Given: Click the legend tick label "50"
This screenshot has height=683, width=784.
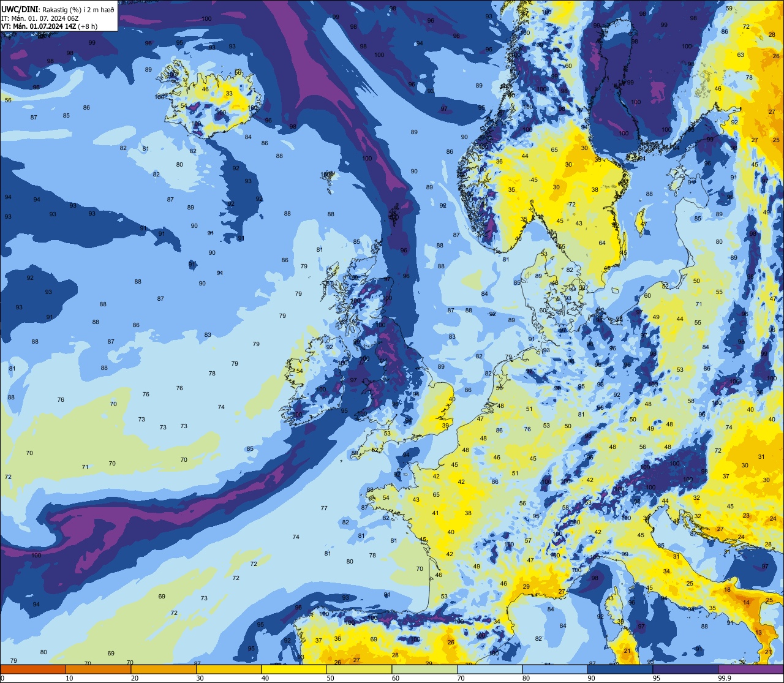Looking at the screenshot, I should (330, 677).
